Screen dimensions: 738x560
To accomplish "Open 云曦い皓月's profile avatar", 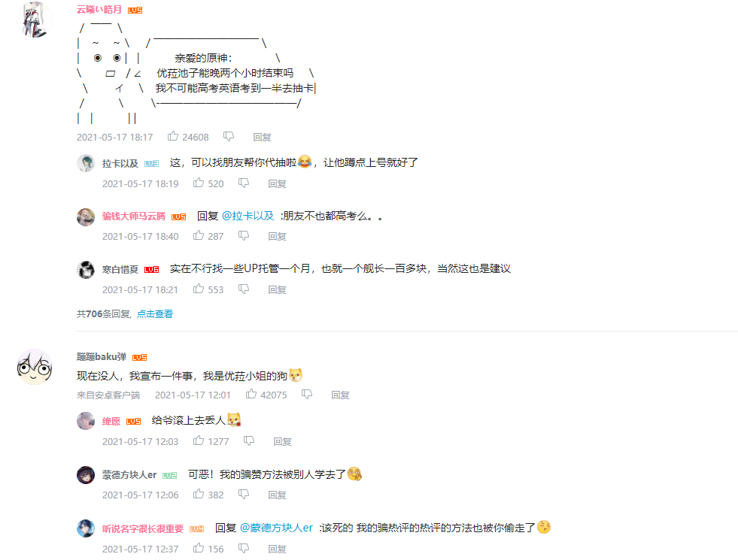I will tap(35, 20).
